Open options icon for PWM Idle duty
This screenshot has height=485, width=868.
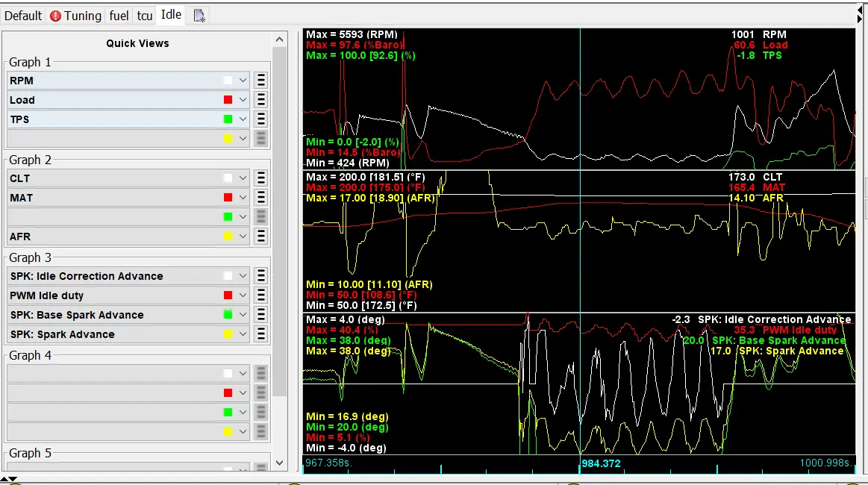pyautogui.click(x=260, y=295)
